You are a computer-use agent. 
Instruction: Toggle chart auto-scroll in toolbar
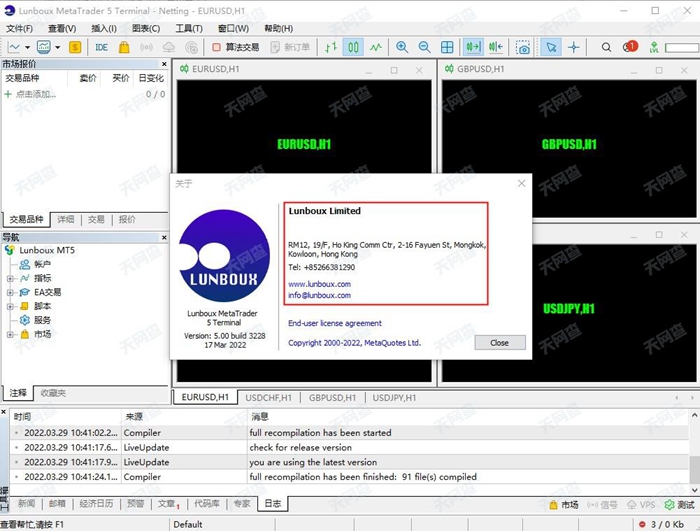(473, 47)
